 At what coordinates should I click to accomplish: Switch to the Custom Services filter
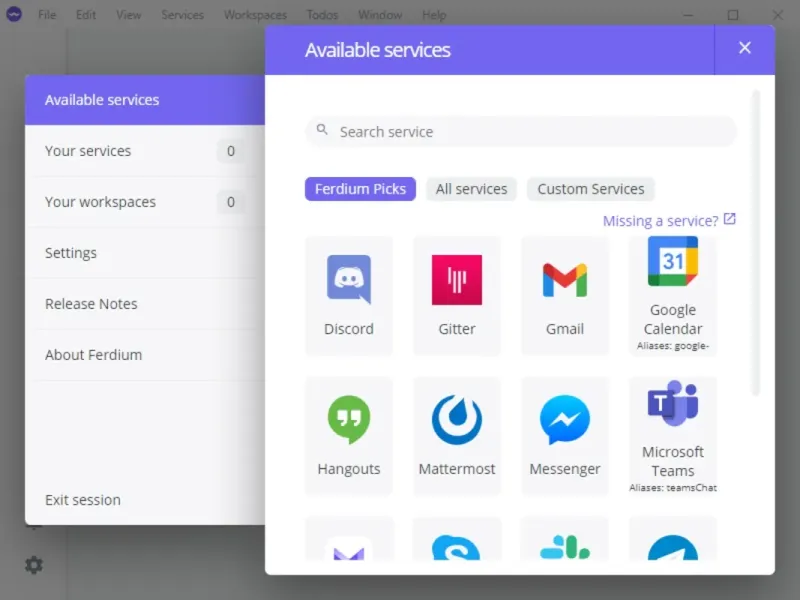591,189
